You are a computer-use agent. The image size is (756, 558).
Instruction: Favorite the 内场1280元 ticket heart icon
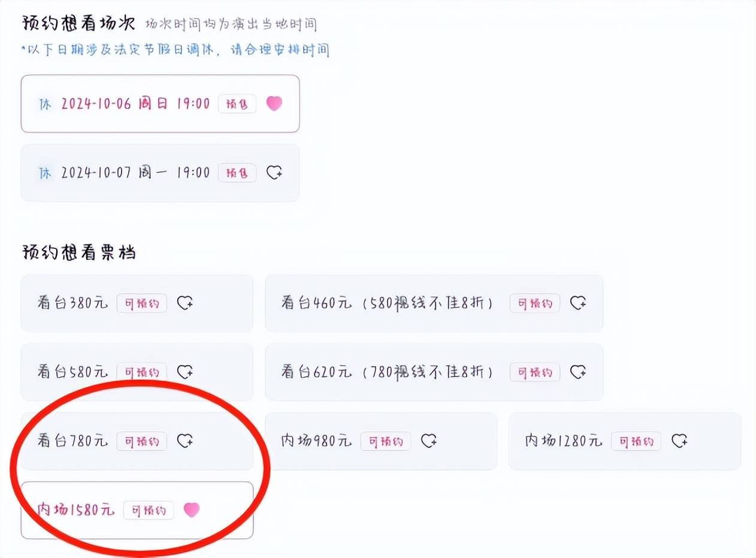point(679,441)
